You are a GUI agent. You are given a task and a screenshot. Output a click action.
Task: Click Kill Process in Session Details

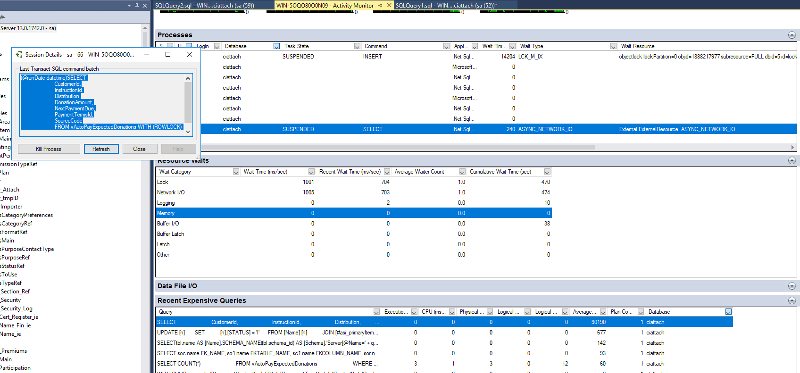point(48,149)
